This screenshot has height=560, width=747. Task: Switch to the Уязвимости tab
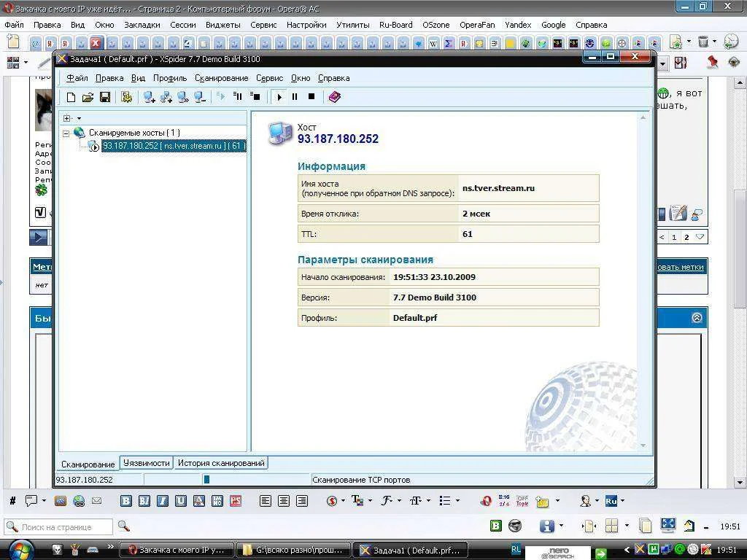tap(146, 463)
